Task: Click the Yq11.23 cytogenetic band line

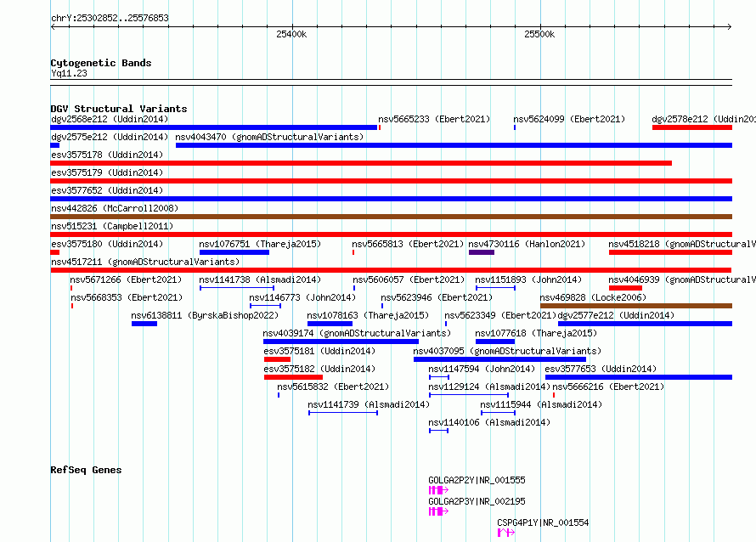Action: [x=392, y=82]
